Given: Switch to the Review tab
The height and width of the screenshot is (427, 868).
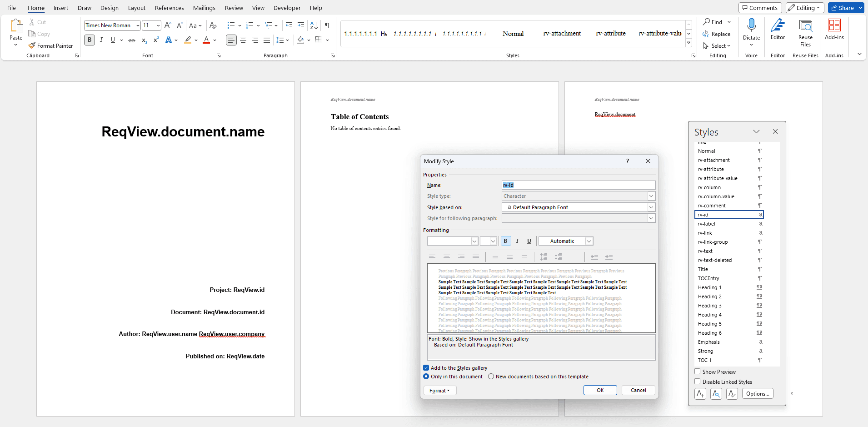Looking at the screenshot, I should tap(234, 8).
